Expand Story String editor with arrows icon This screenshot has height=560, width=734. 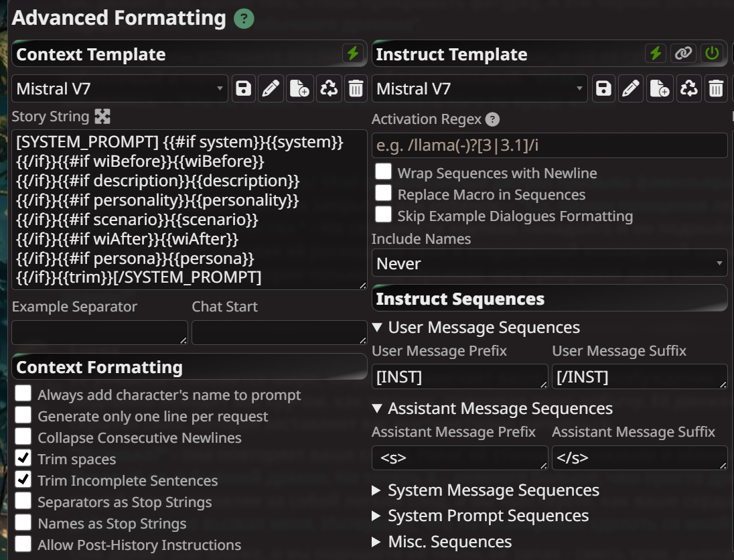click(102, 117)
